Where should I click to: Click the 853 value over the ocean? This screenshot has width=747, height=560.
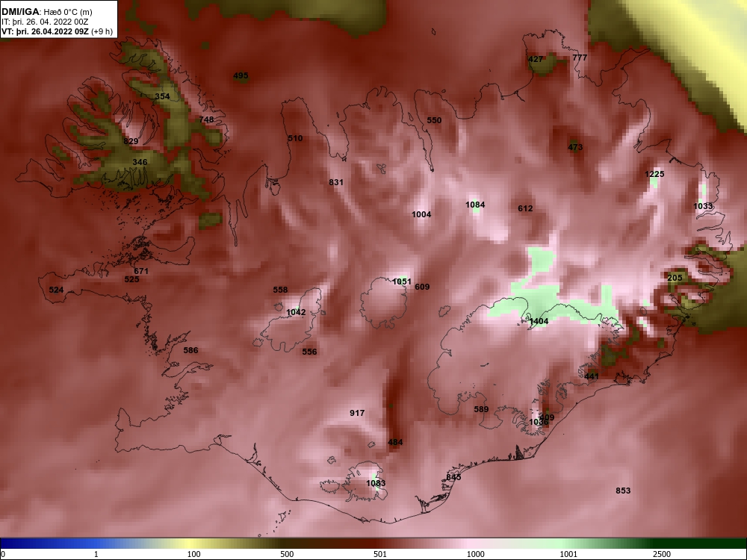(623, 491)
